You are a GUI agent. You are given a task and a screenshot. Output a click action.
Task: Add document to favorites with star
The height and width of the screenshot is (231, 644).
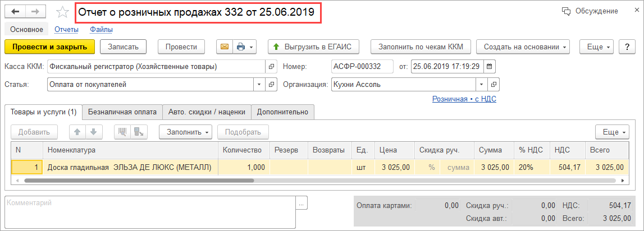pos(63,12)
